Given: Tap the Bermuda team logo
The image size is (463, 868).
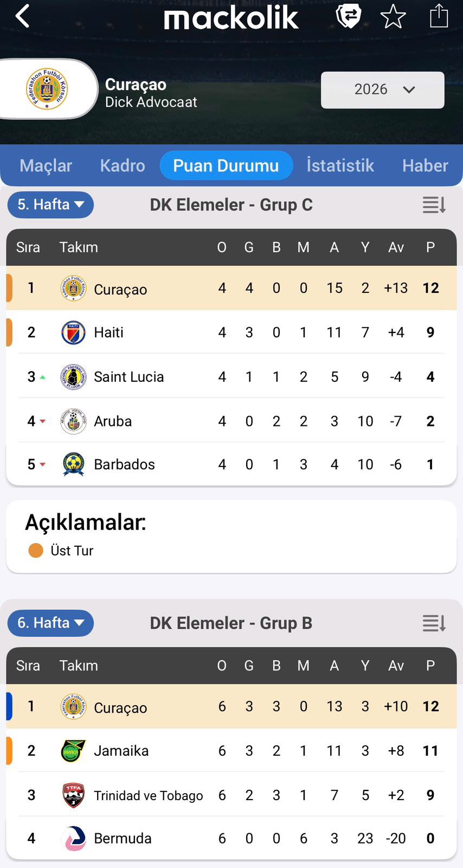Looking at the screenshot, I should click(73, 838).
